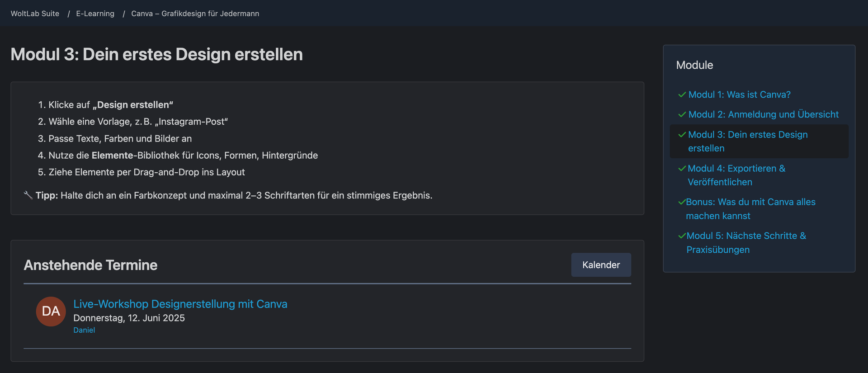
Task: Select the Modul 3: Dein erstes Design entry
Action: pyautogui.click(x=748, y=141)
